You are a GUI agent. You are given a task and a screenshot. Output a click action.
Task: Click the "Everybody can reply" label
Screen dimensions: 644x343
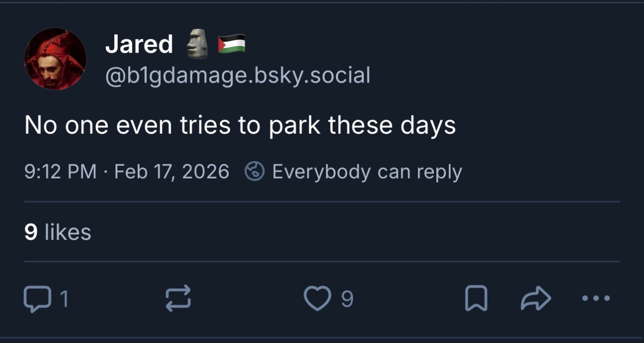pos(367,172)
